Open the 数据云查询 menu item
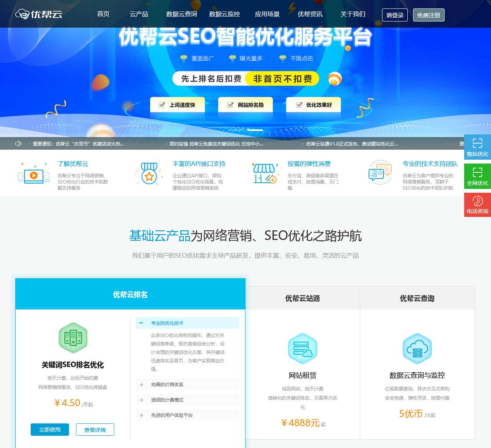This screenshot has height=448, width=491. [x=181, y=14]
